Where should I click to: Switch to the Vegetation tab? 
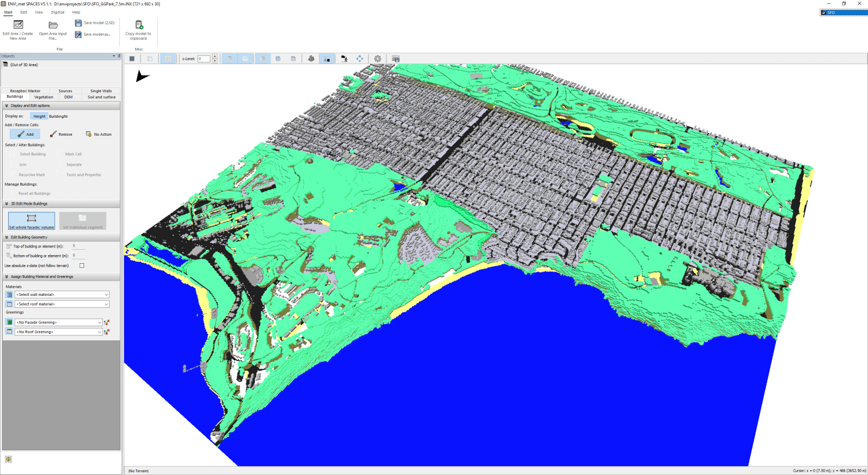pyautogui.click(x=43, y=97)
